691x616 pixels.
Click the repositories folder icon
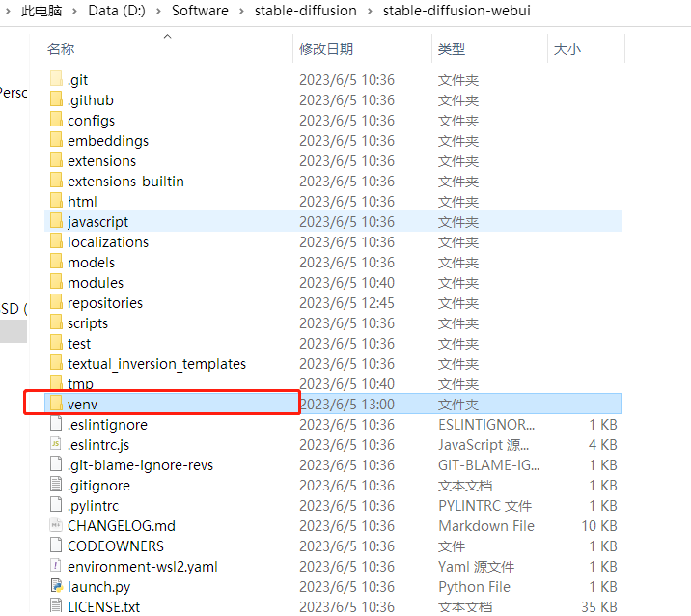[56, 302]
